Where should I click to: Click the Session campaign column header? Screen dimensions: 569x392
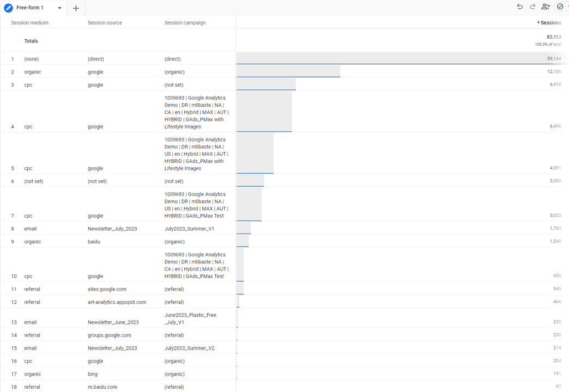(x=185, y=23)
